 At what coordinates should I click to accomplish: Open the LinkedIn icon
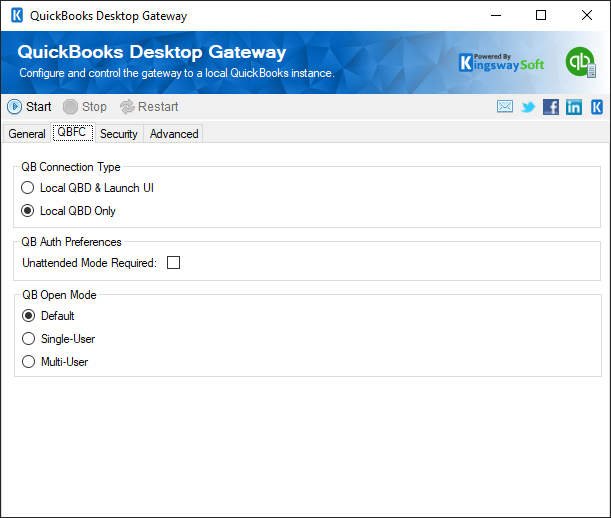574,107
